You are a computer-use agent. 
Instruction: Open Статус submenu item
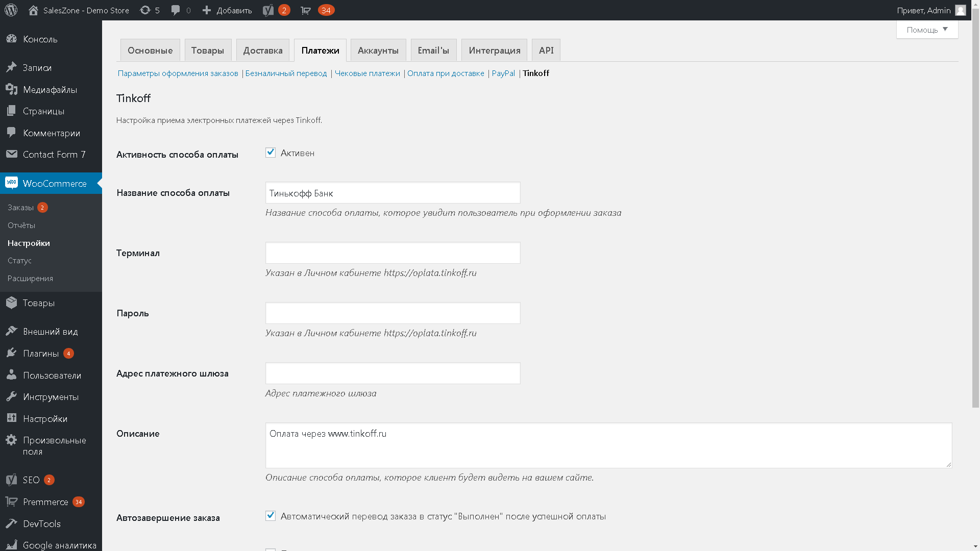click(x=19, y=260)
